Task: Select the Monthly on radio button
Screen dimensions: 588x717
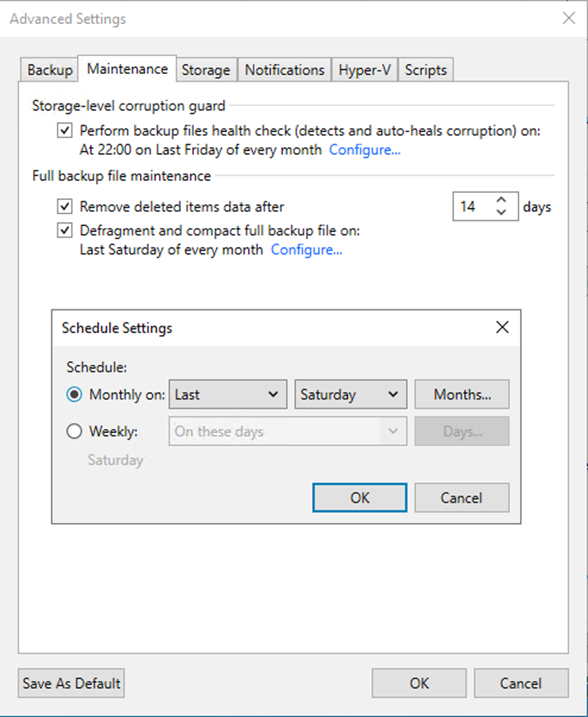Action: coord(75,395)
